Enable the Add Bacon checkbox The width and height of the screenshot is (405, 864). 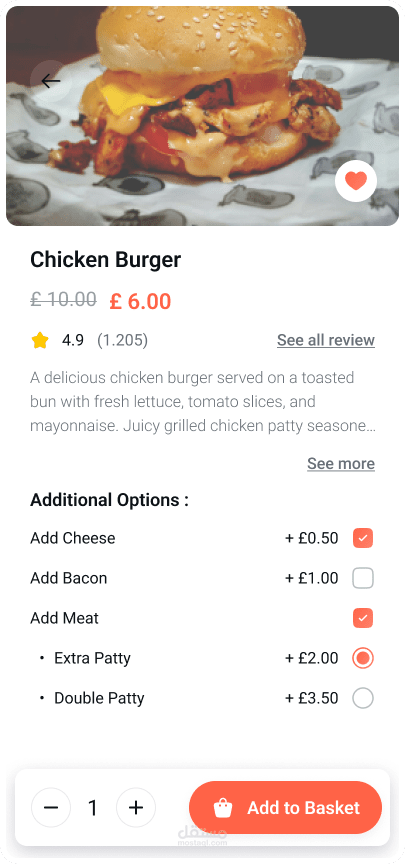pyautogui.click(x=363, y=578)
